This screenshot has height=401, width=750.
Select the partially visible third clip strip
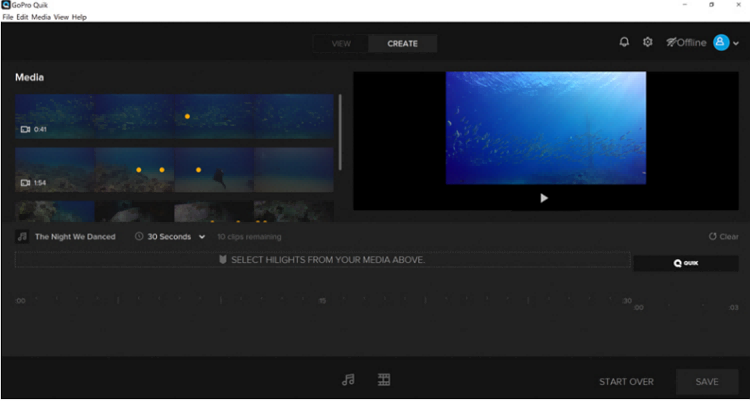click(174, 211)
